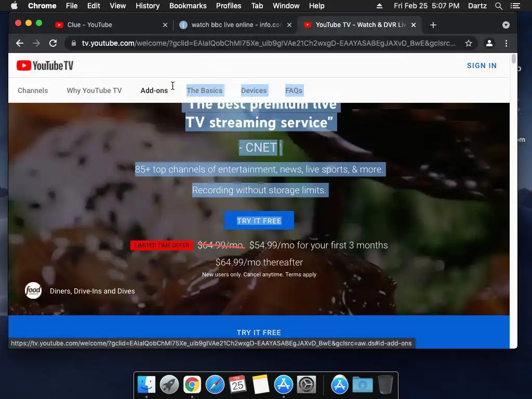532x399 pixels.
Task: Open Google Chrome from the dock
Action: click(192, 384)
